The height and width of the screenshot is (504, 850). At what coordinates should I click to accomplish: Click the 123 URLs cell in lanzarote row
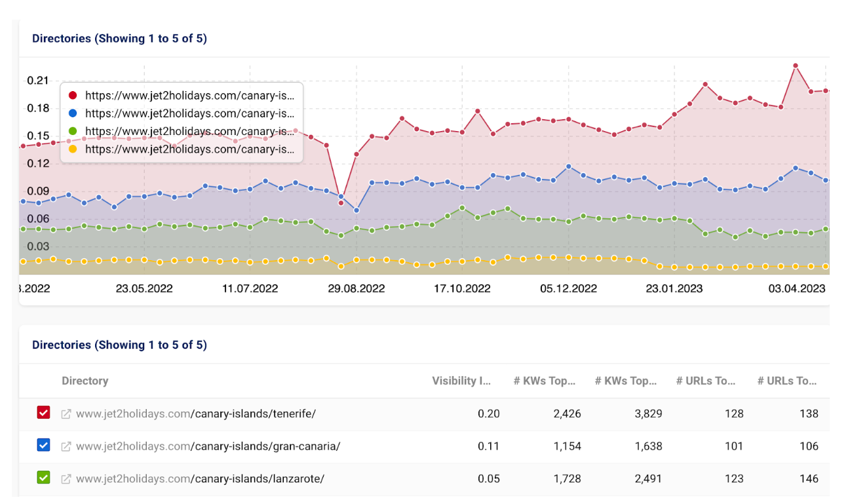pyautogui.click(x=734, y=478)
